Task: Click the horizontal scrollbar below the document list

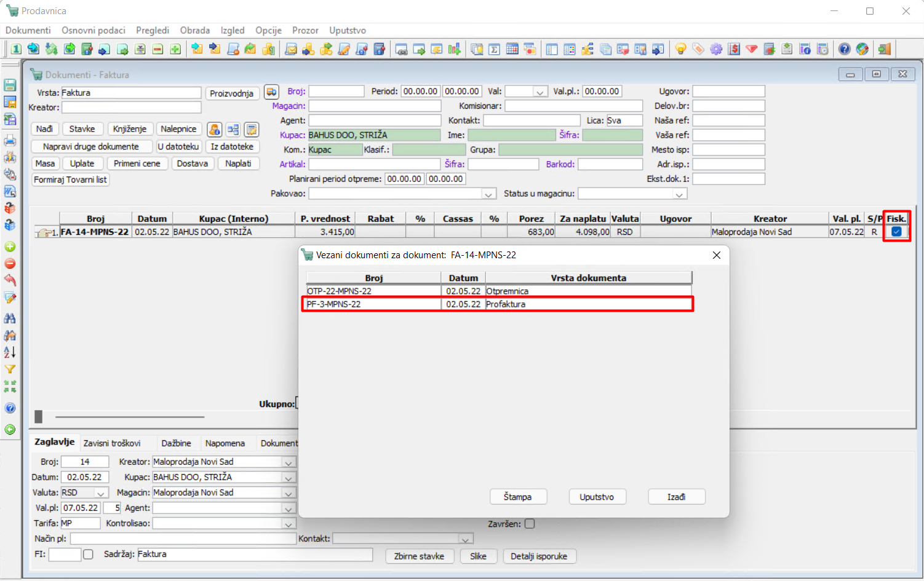Action: click(130, 417)
